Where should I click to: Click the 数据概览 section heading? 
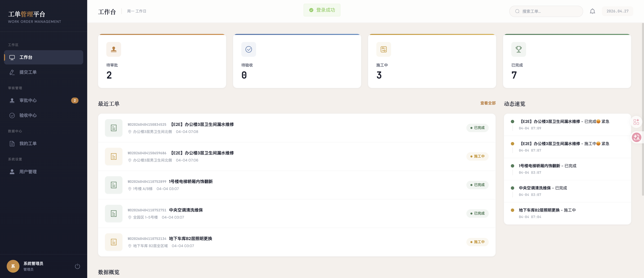(109, 272)
